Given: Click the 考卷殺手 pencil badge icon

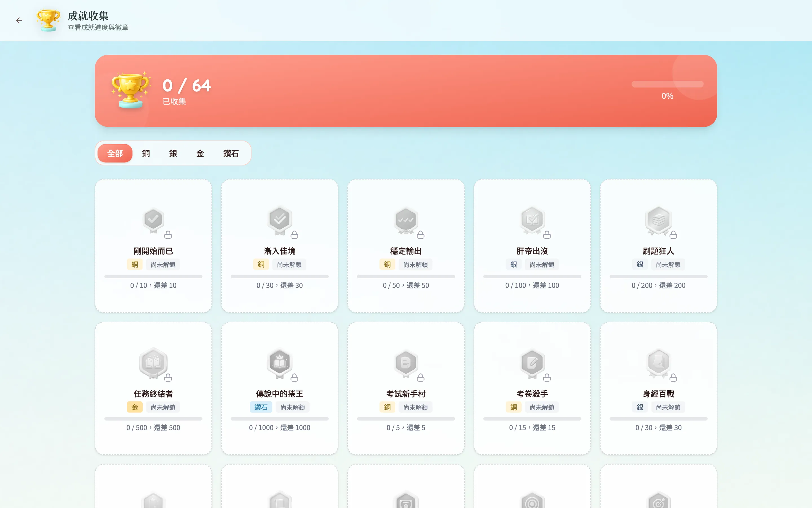Looking at the screenshot, I should (532, 364).
